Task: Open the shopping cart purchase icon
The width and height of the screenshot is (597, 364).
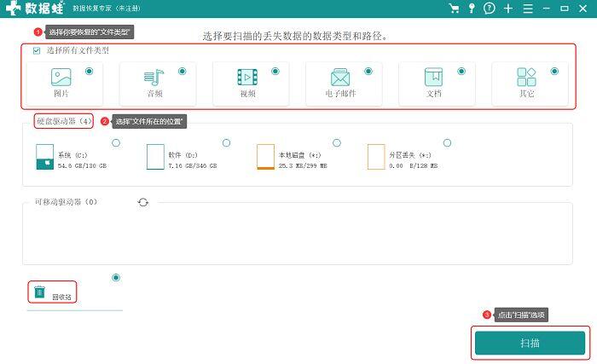Action: pos(454,9)
